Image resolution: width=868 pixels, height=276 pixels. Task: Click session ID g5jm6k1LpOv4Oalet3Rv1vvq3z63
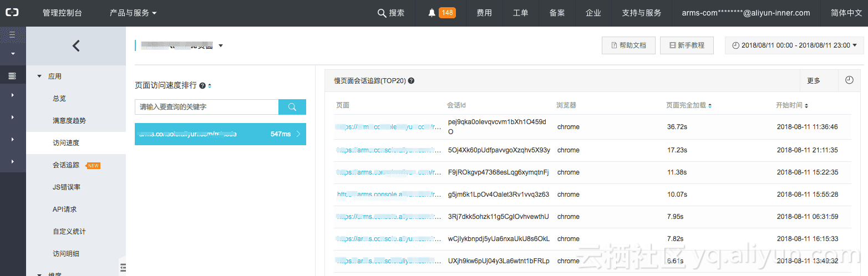pyautogui.click(x=498, y=195)
